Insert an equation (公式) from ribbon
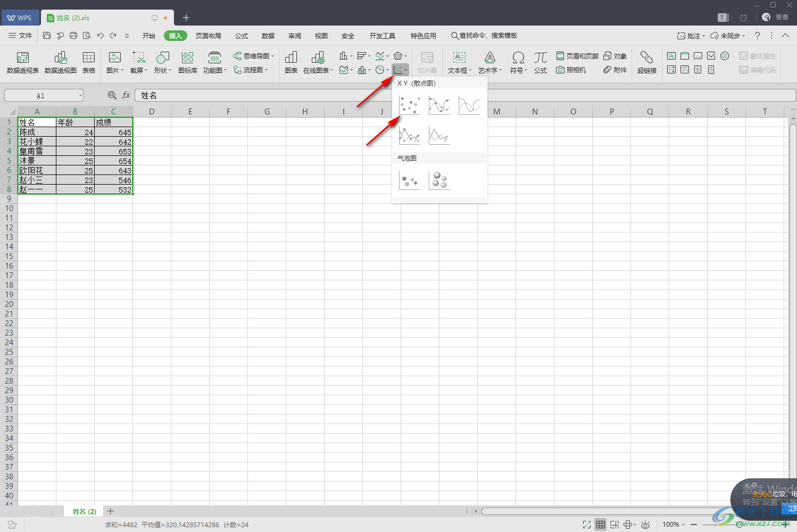797x532 pixels. pos(541,63)
